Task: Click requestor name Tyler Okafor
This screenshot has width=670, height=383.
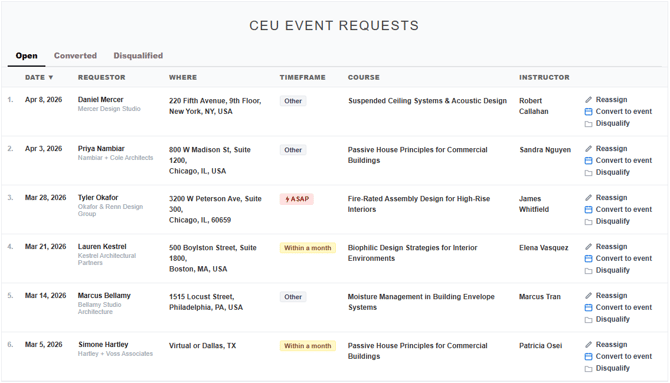Action: point(98,197)
